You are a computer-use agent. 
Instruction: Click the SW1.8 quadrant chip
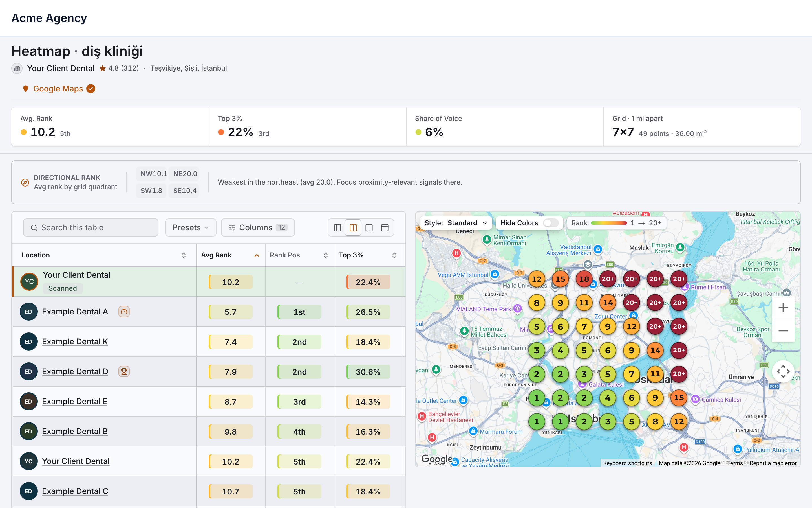[x=151, y=191]
